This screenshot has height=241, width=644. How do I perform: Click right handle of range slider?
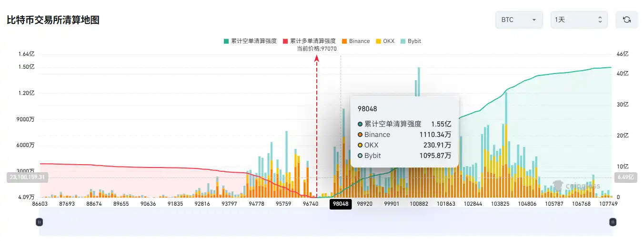(613, 222)
